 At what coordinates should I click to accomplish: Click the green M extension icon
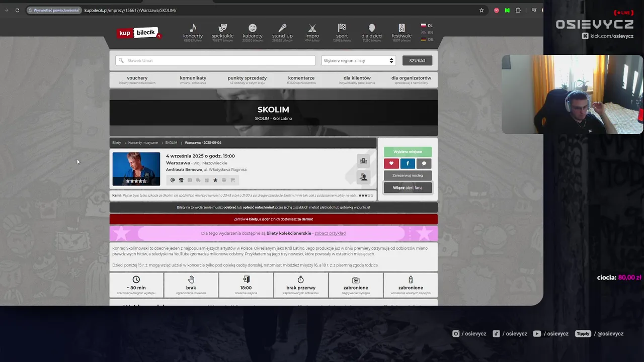point(507,10)
